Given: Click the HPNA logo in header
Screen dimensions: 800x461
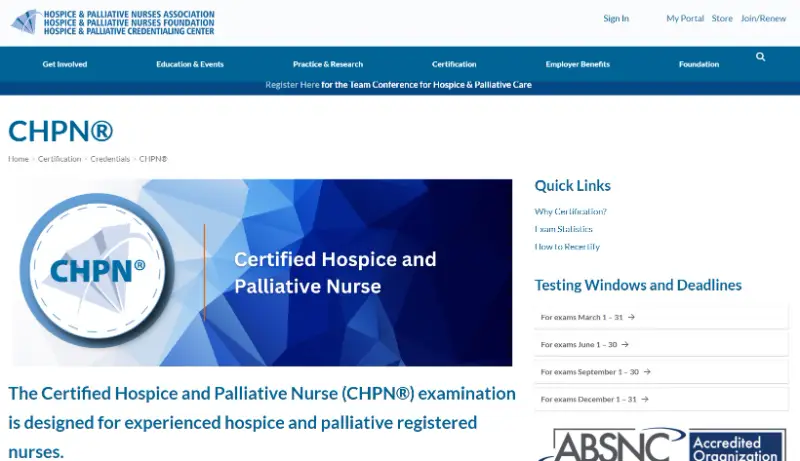Looking at the screenshot, I should click(x=112, y=22).
